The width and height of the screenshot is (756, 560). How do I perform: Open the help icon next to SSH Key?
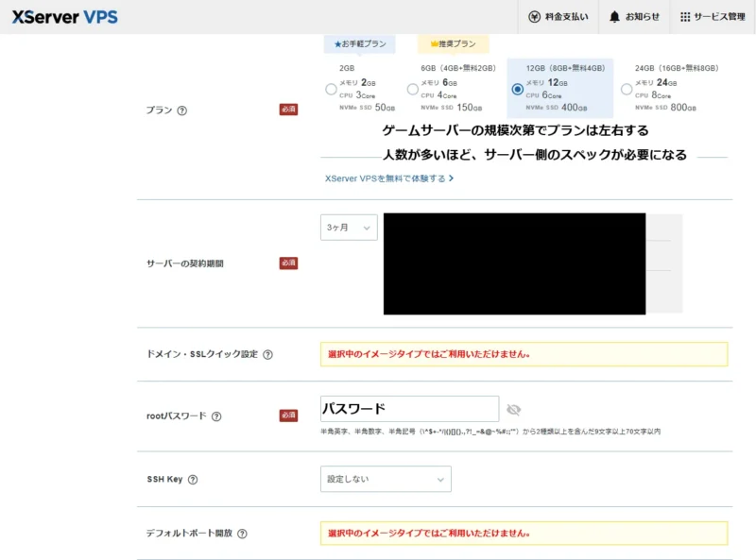coord(191,479)
